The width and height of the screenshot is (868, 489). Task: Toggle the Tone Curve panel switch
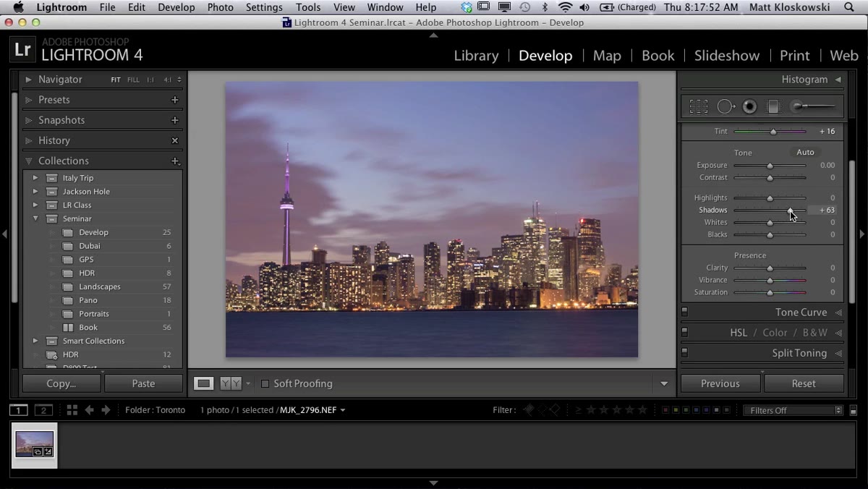click(684, 312)
